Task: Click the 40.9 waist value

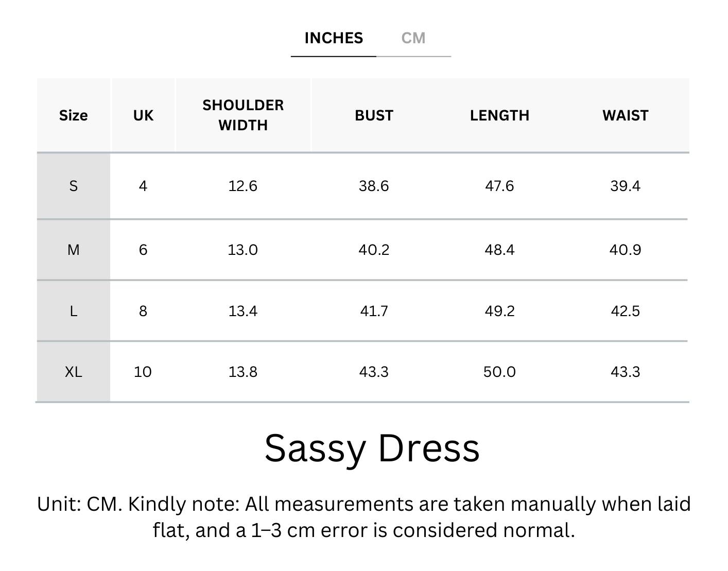Action: 625,250
